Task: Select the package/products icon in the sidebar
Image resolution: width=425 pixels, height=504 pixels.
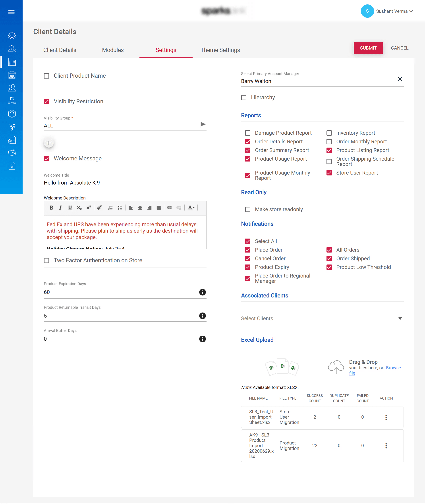Action: pos(12,114)
